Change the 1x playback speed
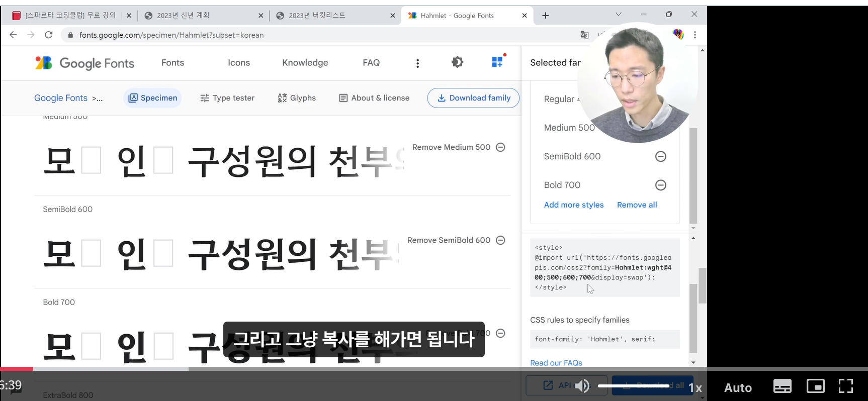The width and height of the screenshot is (868, 401). coord(695,387)
